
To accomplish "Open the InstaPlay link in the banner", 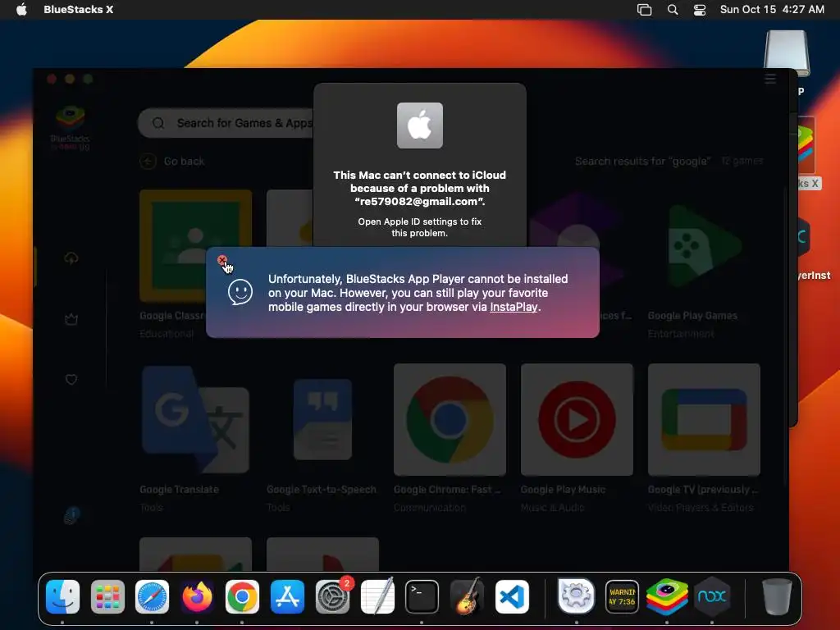I will pos(514,307).
